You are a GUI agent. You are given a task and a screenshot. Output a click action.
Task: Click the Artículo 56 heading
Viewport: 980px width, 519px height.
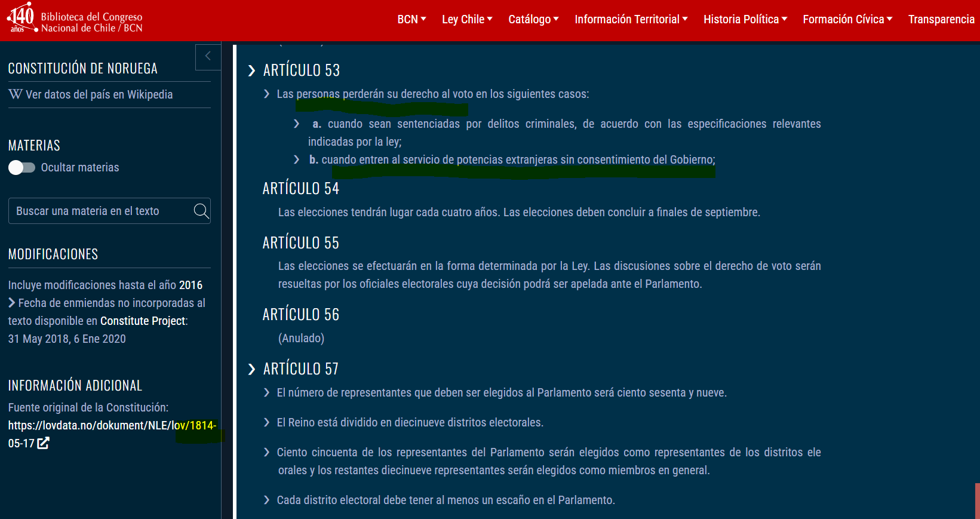301,315
